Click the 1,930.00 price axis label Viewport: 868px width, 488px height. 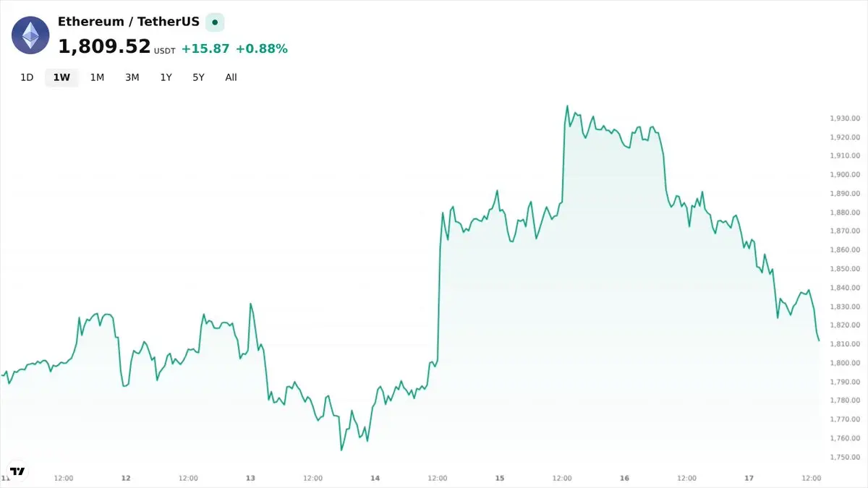(x=845, y=118)
